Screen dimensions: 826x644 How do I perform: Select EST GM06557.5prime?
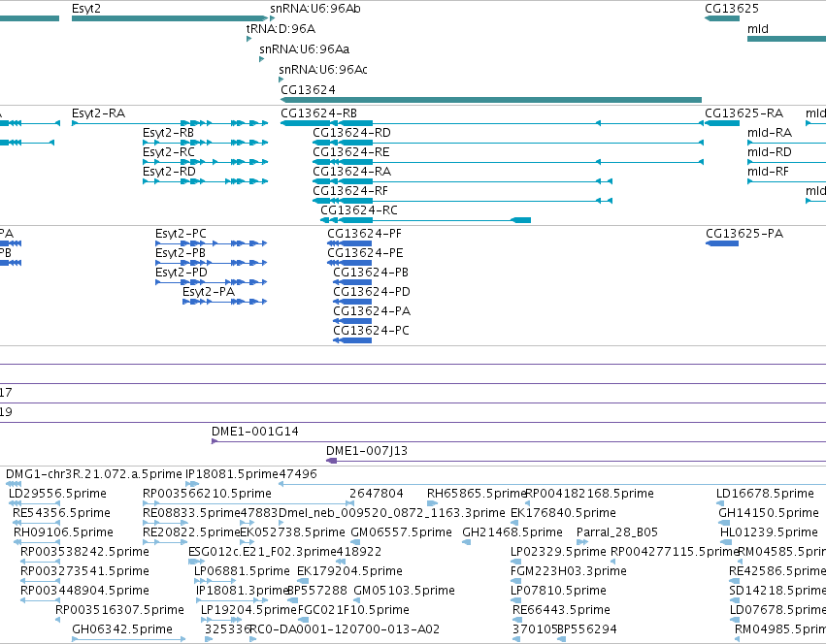click(402, 532)
